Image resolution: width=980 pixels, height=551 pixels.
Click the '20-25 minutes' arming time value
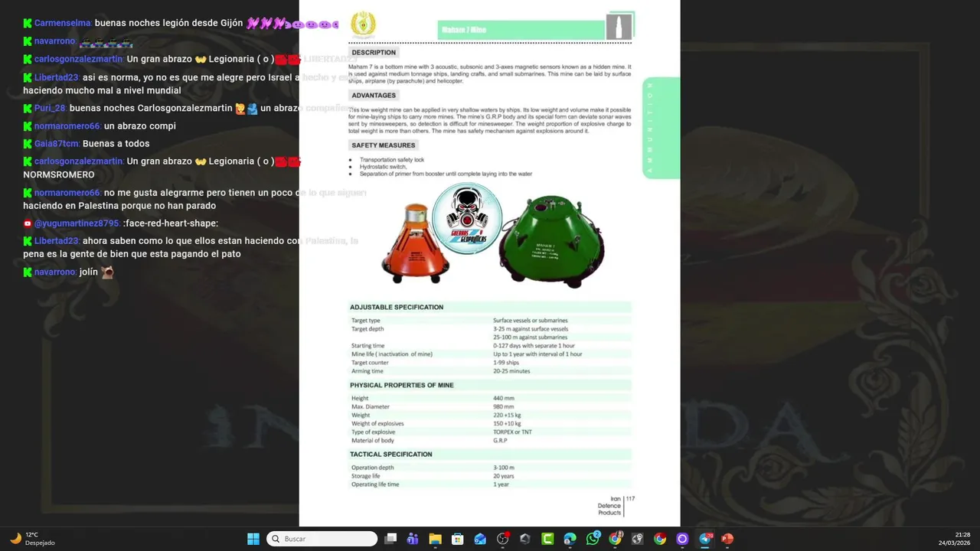tap(511, 371)
